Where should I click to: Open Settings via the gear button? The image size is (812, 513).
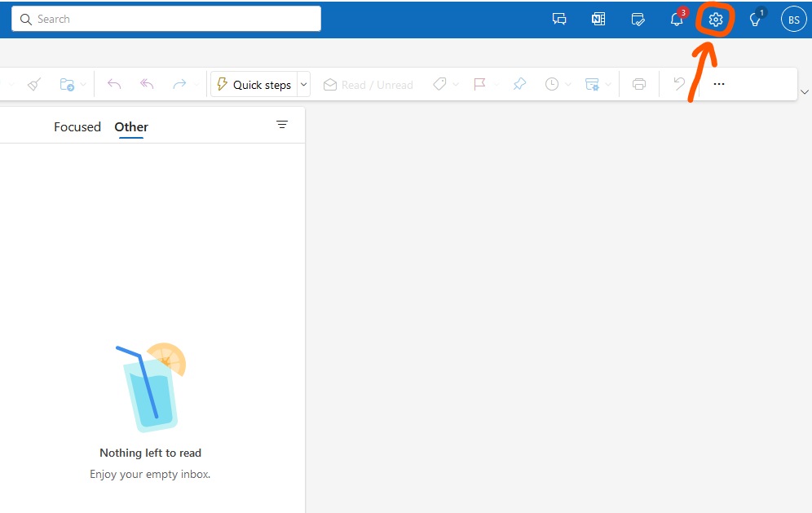[714, 19]
